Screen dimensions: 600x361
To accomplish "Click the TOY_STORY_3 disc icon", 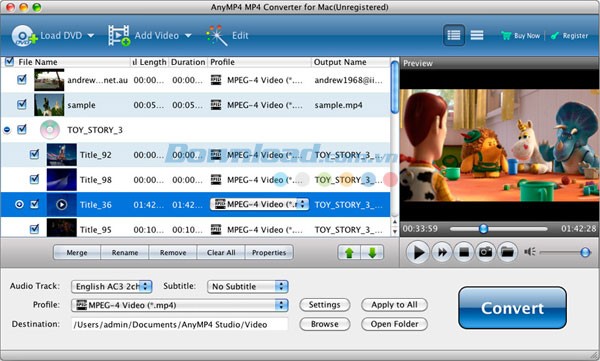I will click(50, 130).
